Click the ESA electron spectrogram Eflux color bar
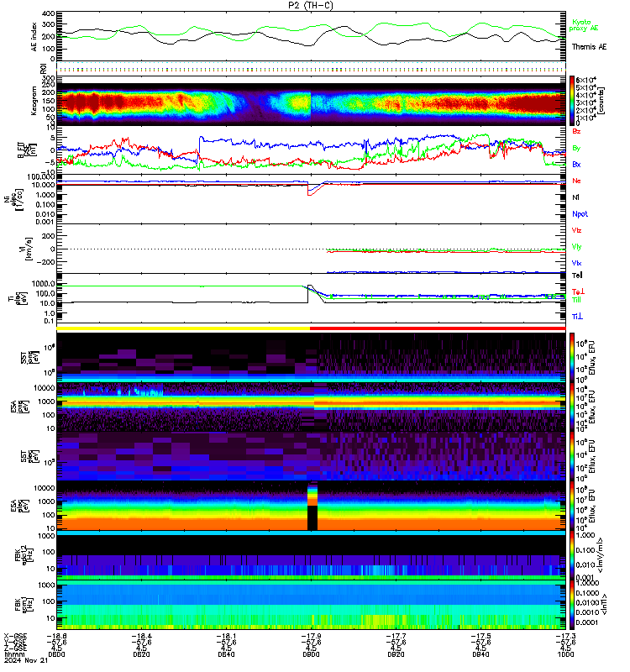This screenshot has height=672, width=630. click(x=572, y=507)
